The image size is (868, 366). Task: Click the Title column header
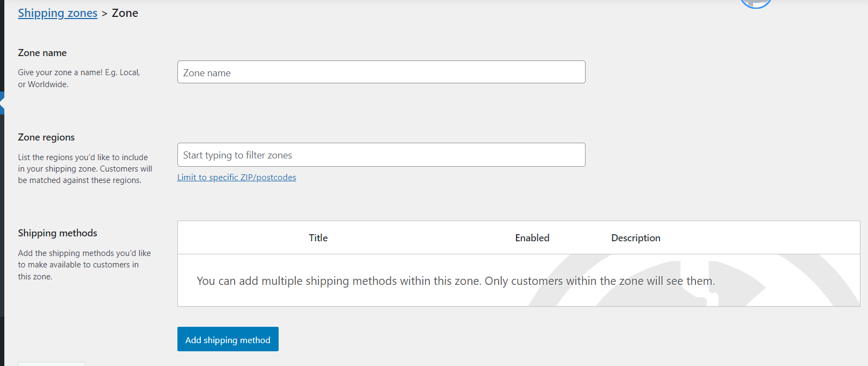[318, 238]
